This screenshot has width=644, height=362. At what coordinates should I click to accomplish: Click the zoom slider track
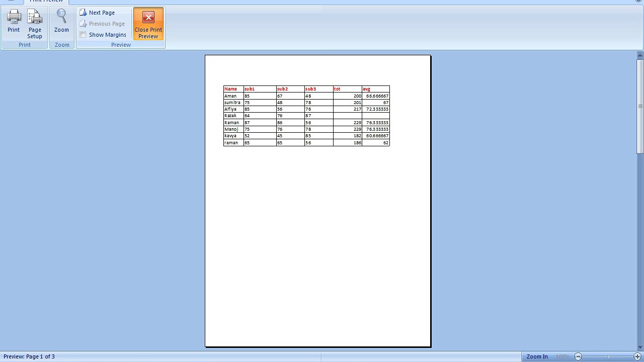(x=608, y=356)
